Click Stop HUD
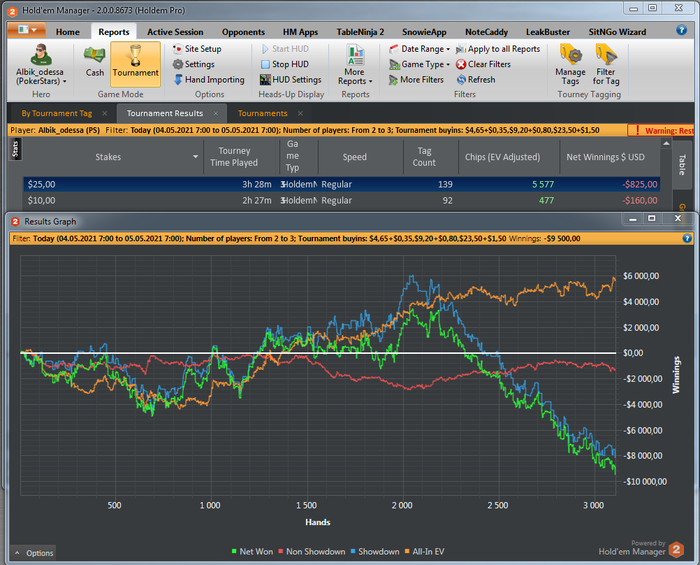Viewport: 700px width, 565px height. pos(285,64)
